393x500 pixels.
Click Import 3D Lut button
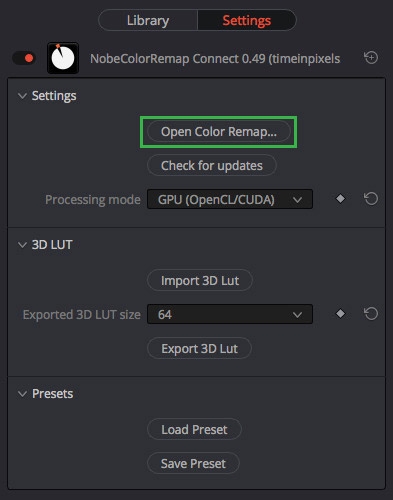click(200, 280)
